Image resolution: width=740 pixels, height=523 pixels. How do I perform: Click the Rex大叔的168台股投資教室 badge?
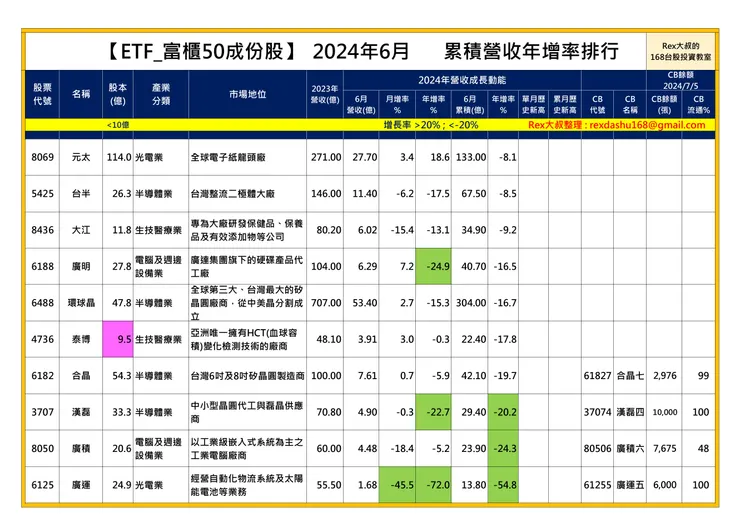[681, 51]
